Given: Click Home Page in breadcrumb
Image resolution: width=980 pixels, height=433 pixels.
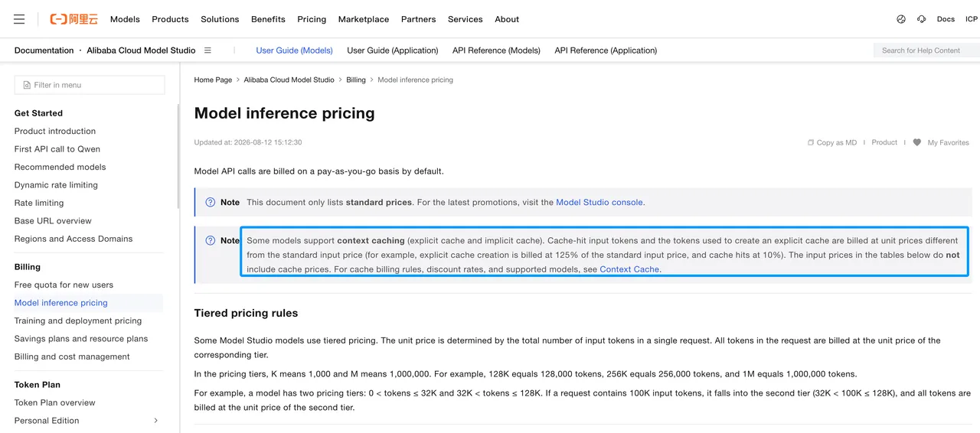Looking at the screenshot, I should tap(213, 80).
